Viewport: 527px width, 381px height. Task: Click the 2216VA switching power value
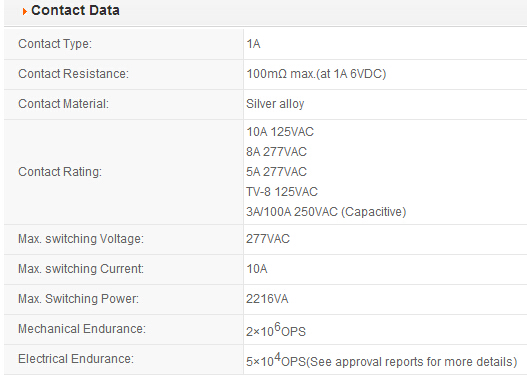point(267,299)
